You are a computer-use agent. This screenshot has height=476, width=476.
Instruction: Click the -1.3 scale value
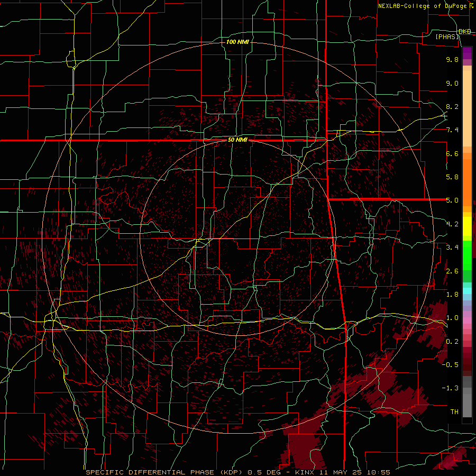pos(450,388)
